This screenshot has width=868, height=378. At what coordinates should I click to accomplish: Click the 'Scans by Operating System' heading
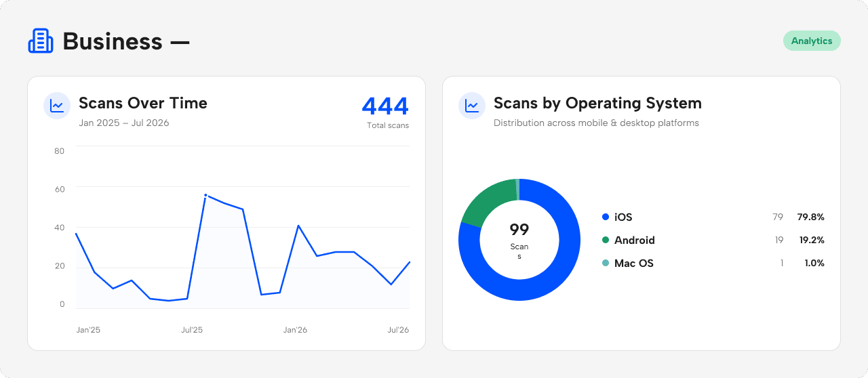tap(597, 103)
